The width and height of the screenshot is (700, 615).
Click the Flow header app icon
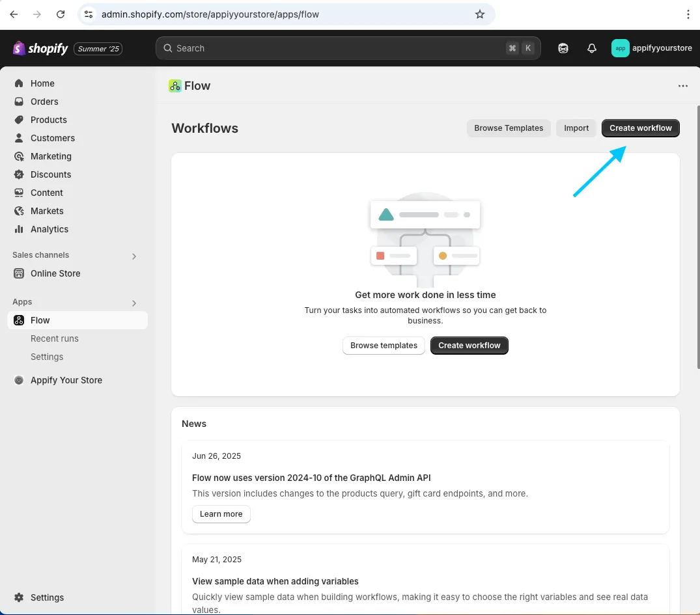coord(175,86)
